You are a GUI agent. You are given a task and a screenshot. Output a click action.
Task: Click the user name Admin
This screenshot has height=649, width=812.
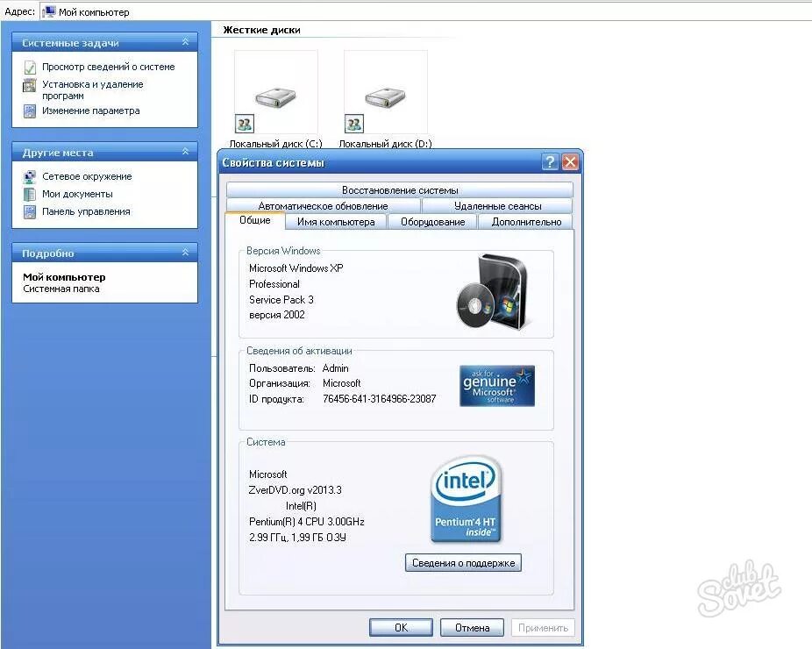click(x=335, y=368)
